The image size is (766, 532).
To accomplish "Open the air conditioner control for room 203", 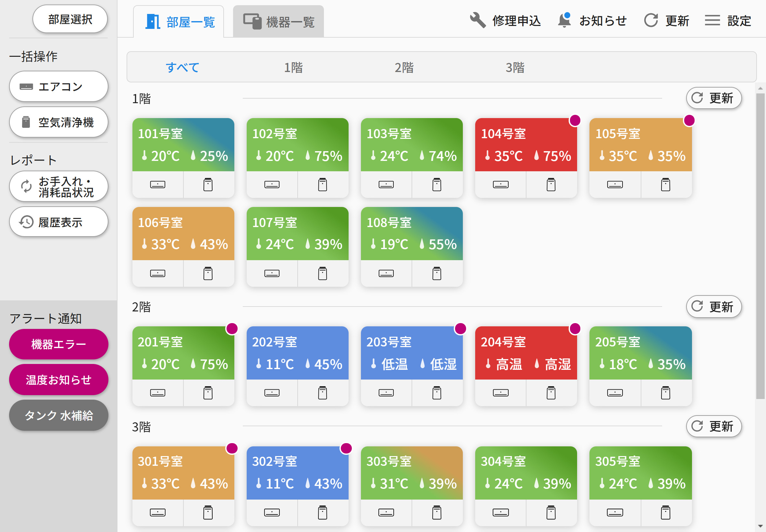I will (x=386, y=393).
